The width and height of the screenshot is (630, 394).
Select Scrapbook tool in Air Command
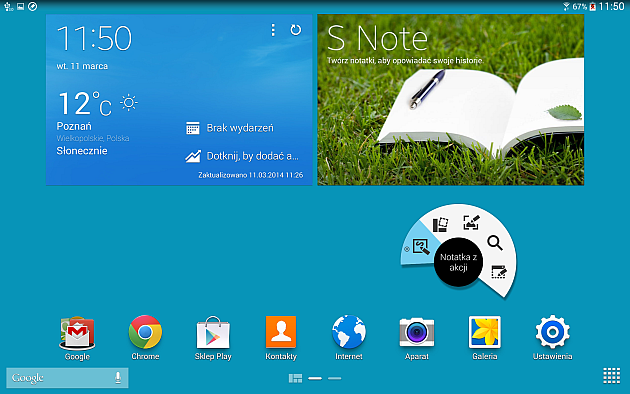pyautogui.click(x=440, y=224)
